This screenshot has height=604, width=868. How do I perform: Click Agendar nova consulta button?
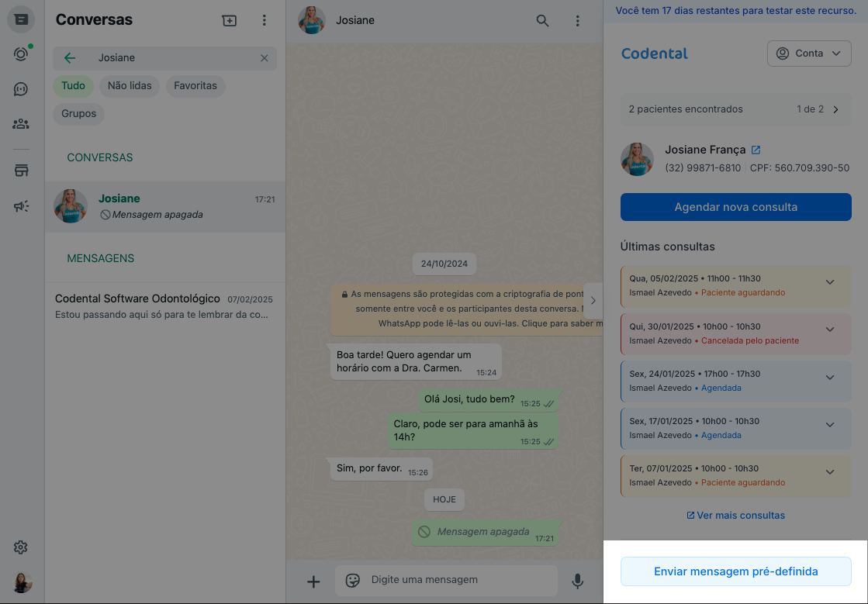pyautogui.click(x=735, y=207)
